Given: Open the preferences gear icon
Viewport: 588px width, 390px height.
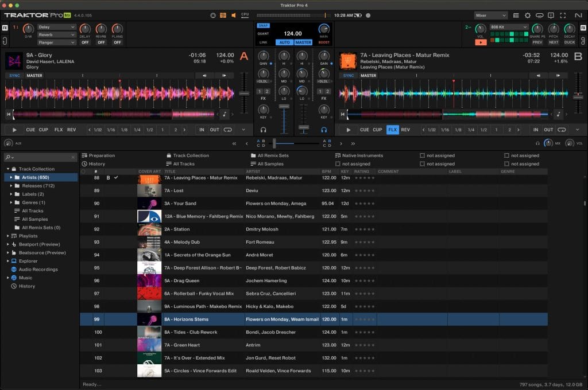Looking at the screenshot, I should tap(528, 15).
